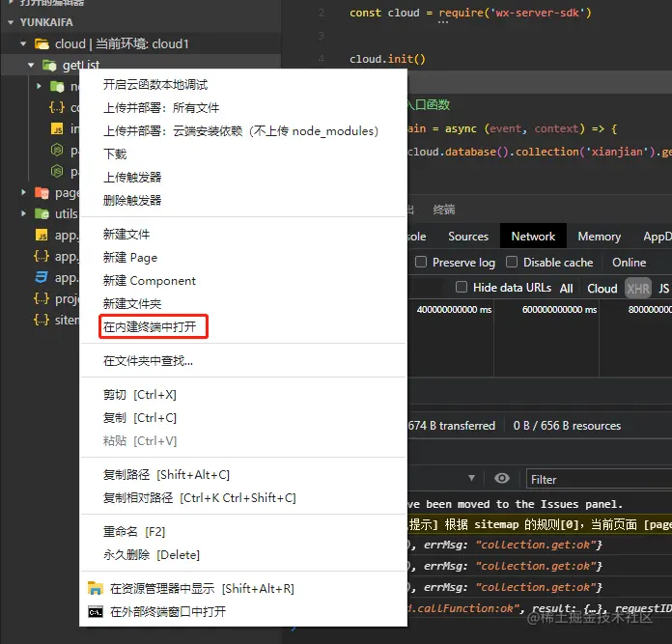Click the file explorer icon in context menu
This screenshot has width=672, height=644.
tap(96, 588)
